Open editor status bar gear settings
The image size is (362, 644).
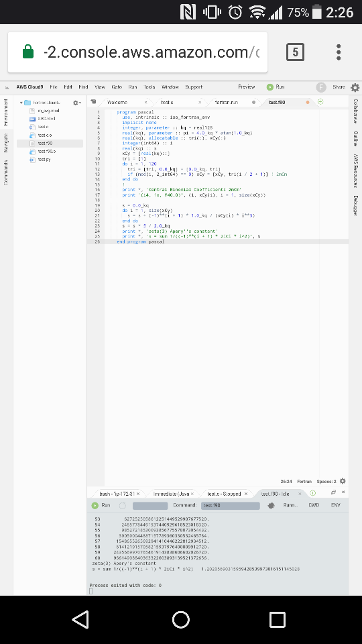point(343,482)
